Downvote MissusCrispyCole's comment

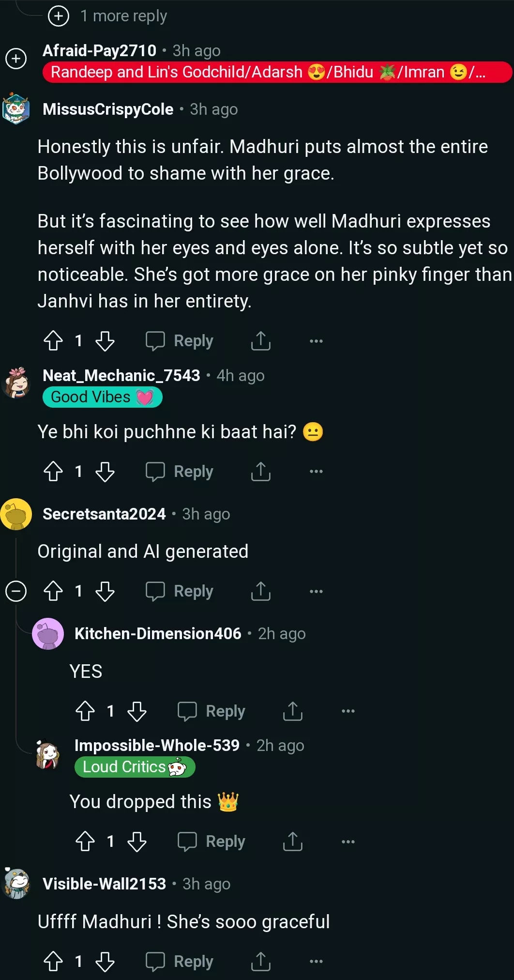click(105, 341)
